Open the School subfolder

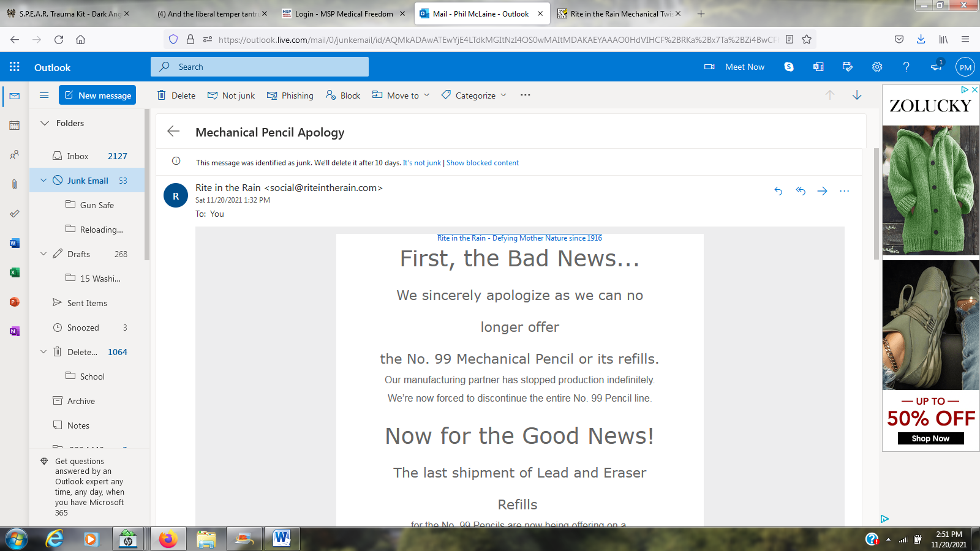point(87,377)
